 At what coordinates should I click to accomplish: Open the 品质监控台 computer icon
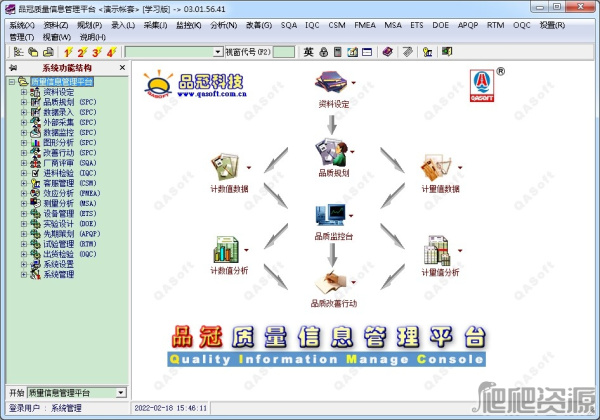click(331, 215)
